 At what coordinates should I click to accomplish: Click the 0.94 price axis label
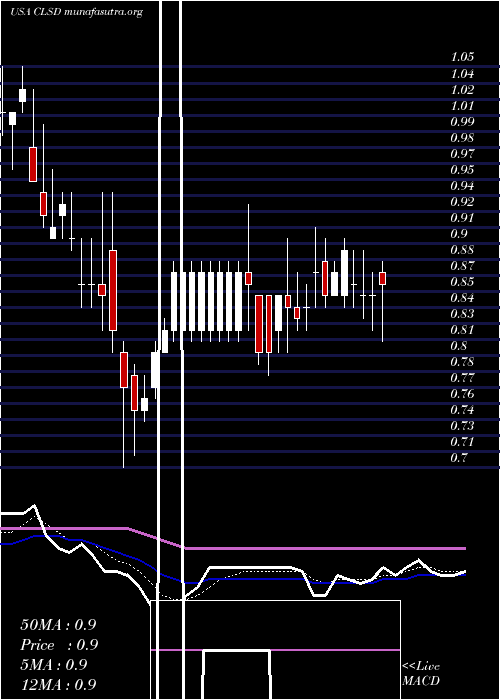pos(462,186)
